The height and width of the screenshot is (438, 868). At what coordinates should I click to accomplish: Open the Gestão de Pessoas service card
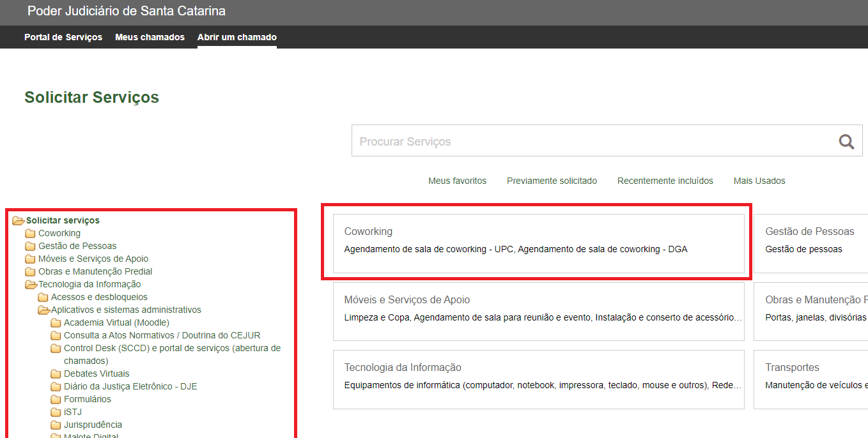pyautogui.click(x=810, y=243)
